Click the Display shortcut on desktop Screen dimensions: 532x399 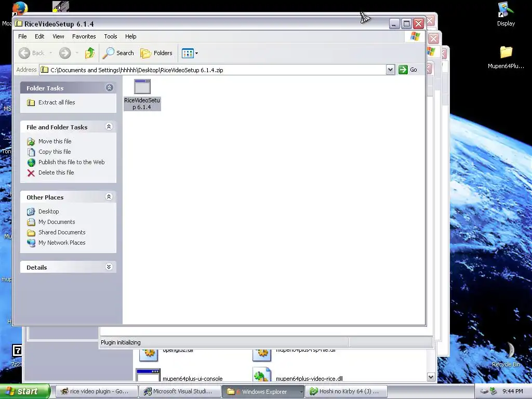tap(506, 14)
